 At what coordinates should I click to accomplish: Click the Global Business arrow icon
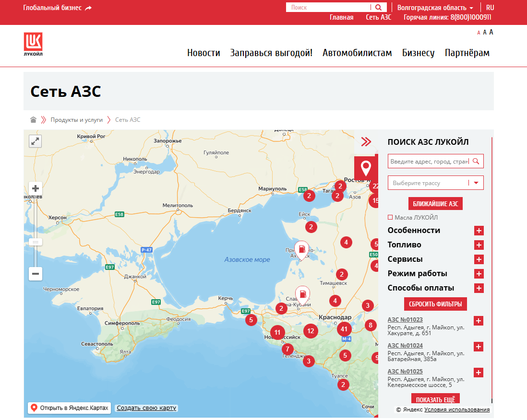click(x=88, y=8)
